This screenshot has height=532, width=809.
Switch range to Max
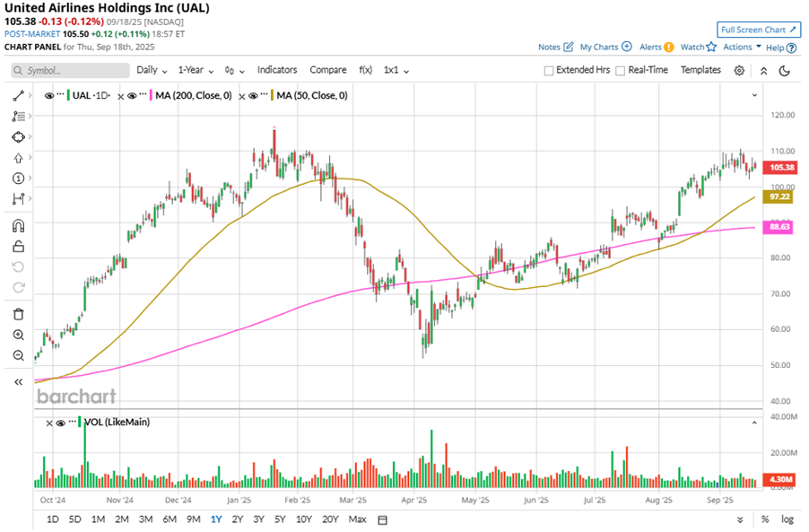[x=357, y=519]
